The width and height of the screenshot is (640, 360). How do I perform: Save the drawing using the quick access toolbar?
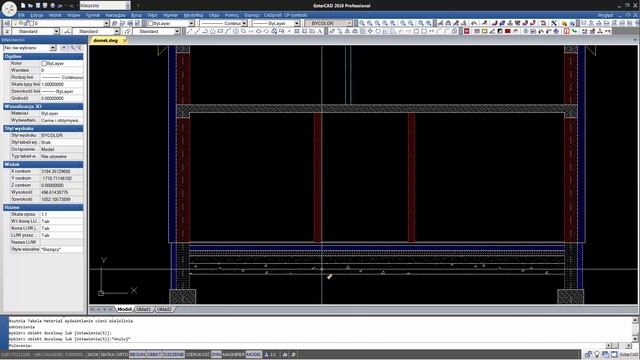[38, 6]
